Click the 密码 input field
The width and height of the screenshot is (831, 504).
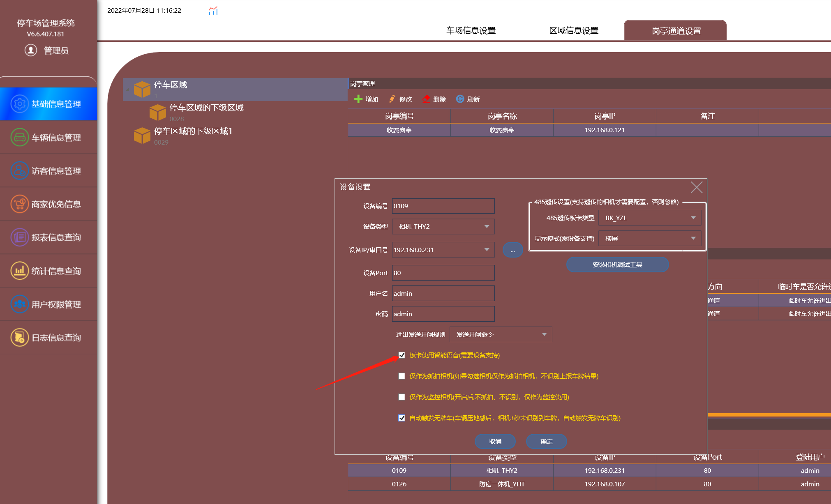(443, 314)
